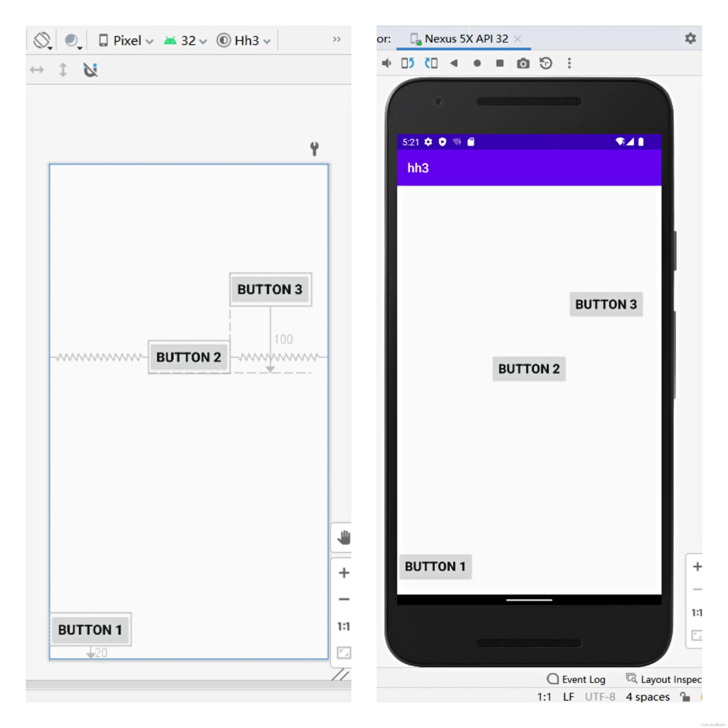The width and height of the screenshot is (728, 728).
Task: Select the pan hand tool
Action: tap(344, 537)
